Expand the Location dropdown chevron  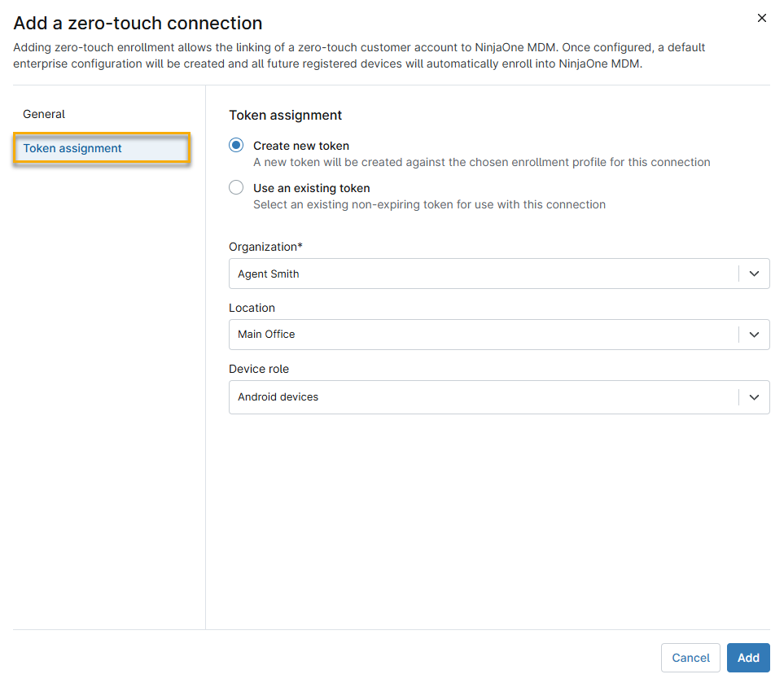point(754,335)
